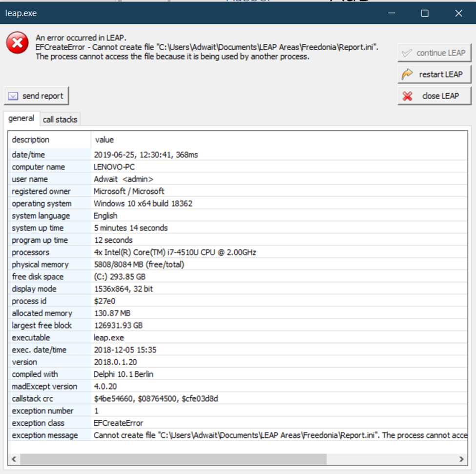Click the madExcept version value 4.0.20
The height and width of the screenshot is (474, 476).
pos(105,387)
